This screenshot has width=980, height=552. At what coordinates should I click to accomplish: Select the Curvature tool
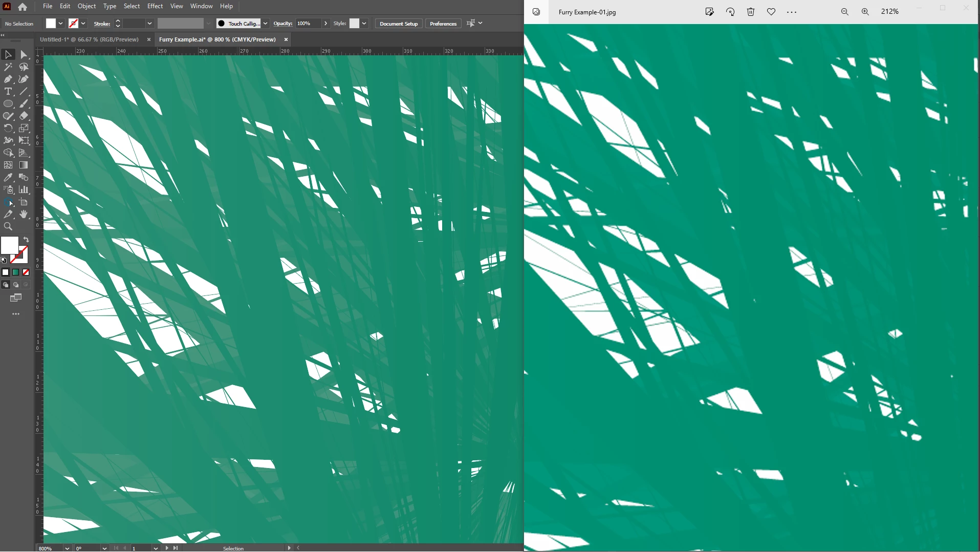[x=24, y=79]
